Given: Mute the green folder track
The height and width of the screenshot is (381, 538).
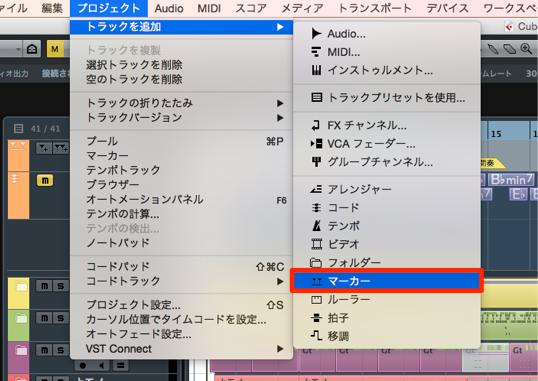Looking at the screenshot, I should (44, 318).
